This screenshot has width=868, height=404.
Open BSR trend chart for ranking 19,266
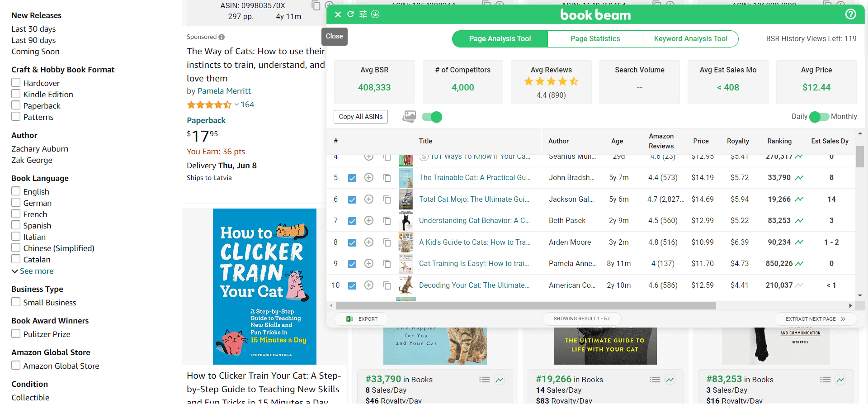[799, 199]
